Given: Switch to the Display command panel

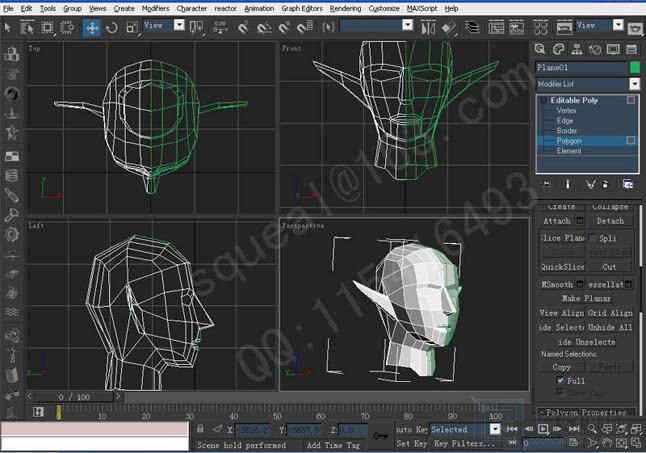Looking at the screenshot, I should 613,49.
